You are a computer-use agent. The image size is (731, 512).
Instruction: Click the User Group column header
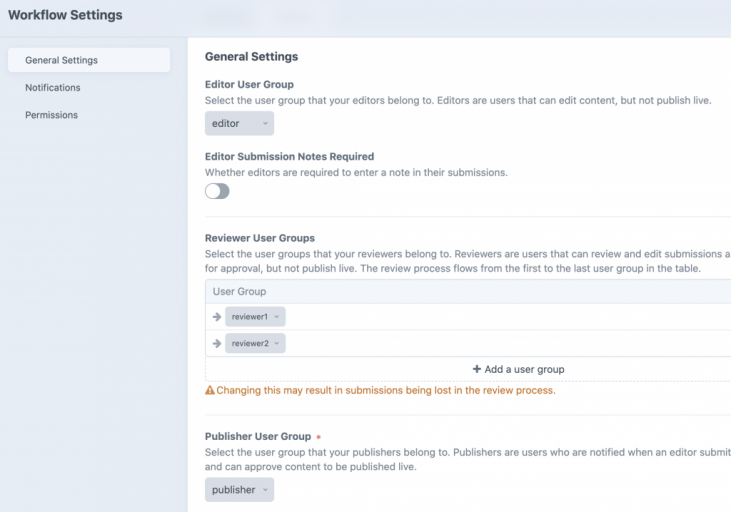(x=239, y=291)
